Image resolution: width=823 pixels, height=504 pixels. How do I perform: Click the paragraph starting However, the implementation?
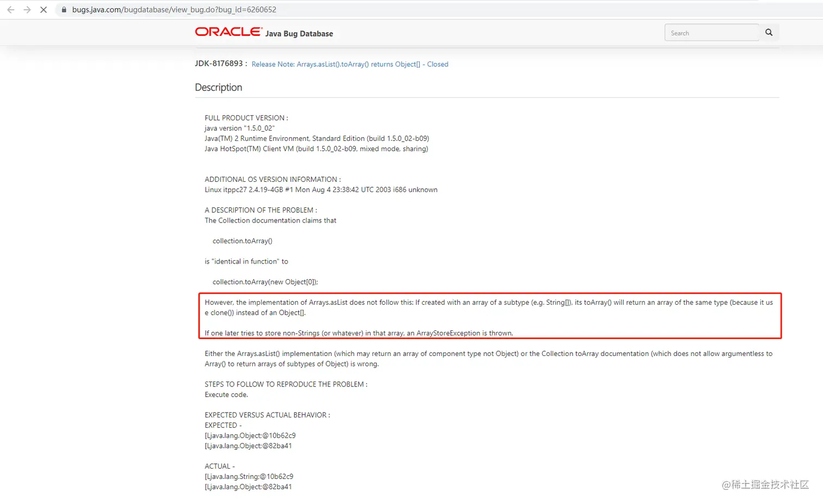coord(489,308)
